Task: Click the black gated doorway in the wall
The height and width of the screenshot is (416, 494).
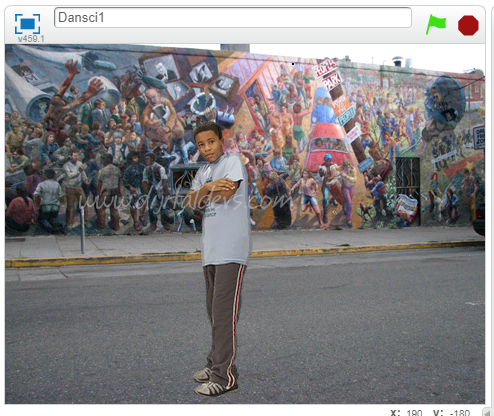Action: (x=408, y=191)
